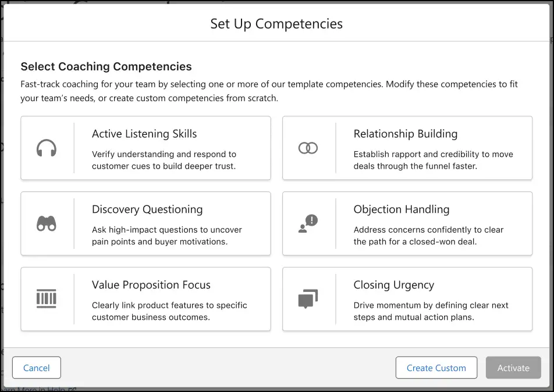This screenshot has width=554, height=392.
Task: Select the Relationship Building competency title
Action: pyautogui.click(x=405, y=134)
